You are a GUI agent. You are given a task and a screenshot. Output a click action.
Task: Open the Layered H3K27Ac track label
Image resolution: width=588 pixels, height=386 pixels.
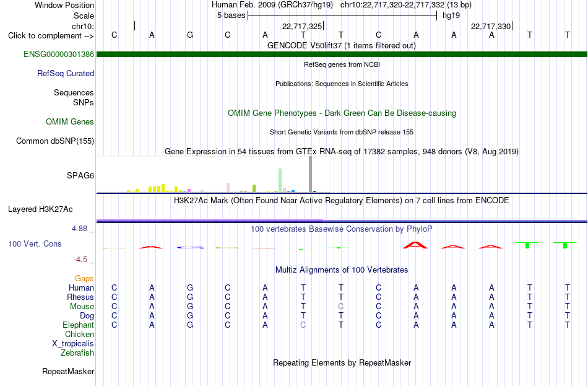click(x=40, y=209)
